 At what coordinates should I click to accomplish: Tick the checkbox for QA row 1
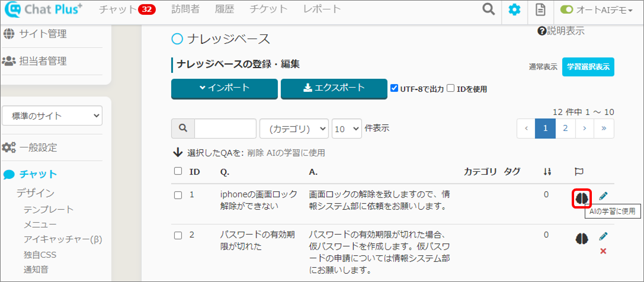pos(178,196)
